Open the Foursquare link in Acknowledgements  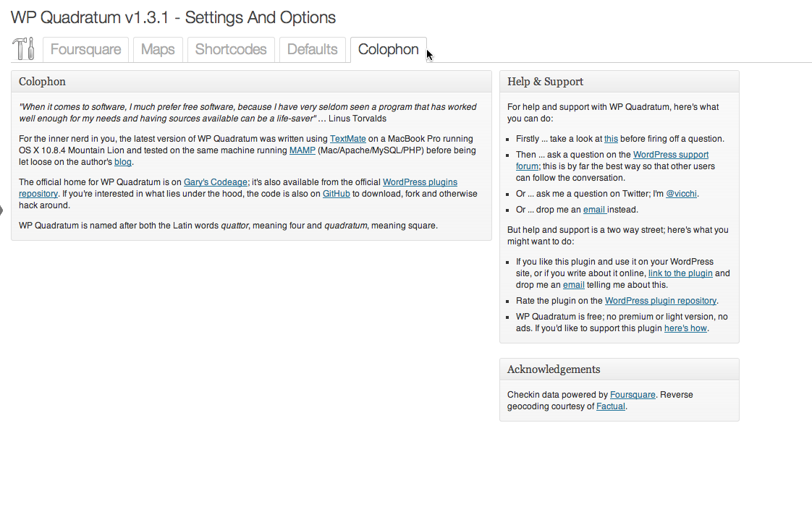click(633, 394)
